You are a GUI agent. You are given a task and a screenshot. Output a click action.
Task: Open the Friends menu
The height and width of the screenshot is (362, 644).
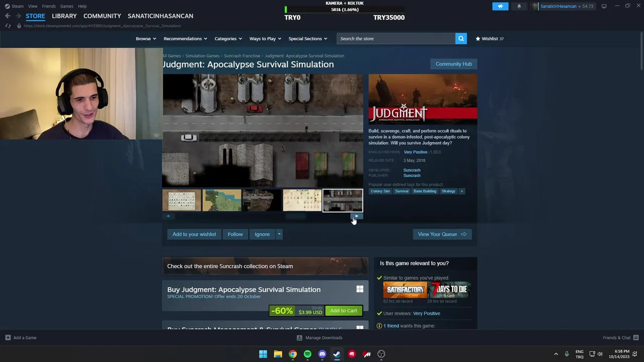click(49, 6)
